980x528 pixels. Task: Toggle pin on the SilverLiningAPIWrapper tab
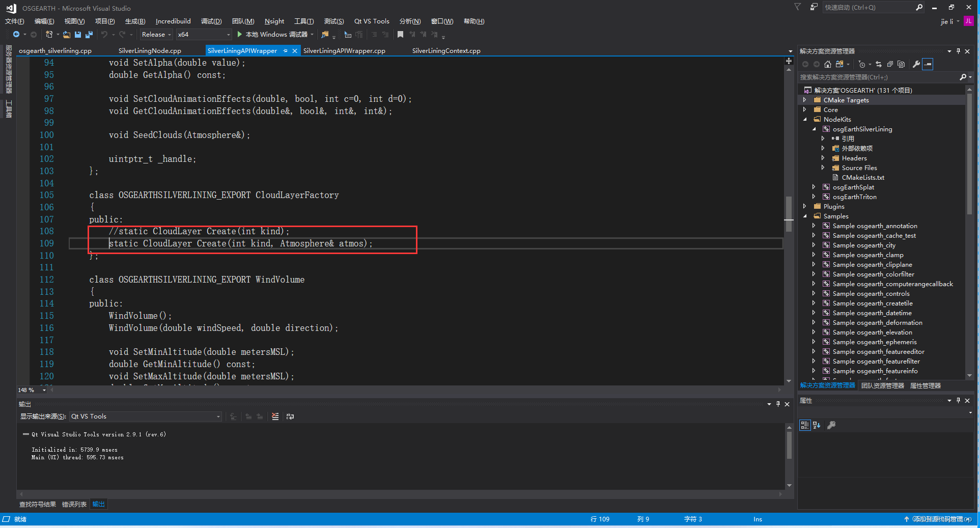[286, 51]
